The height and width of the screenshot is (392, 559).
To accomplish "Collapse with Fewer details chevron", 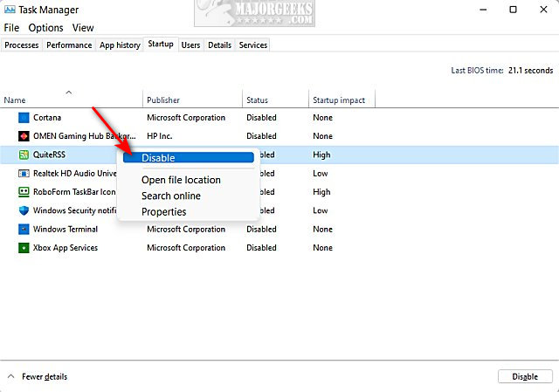I will (11, 376).
